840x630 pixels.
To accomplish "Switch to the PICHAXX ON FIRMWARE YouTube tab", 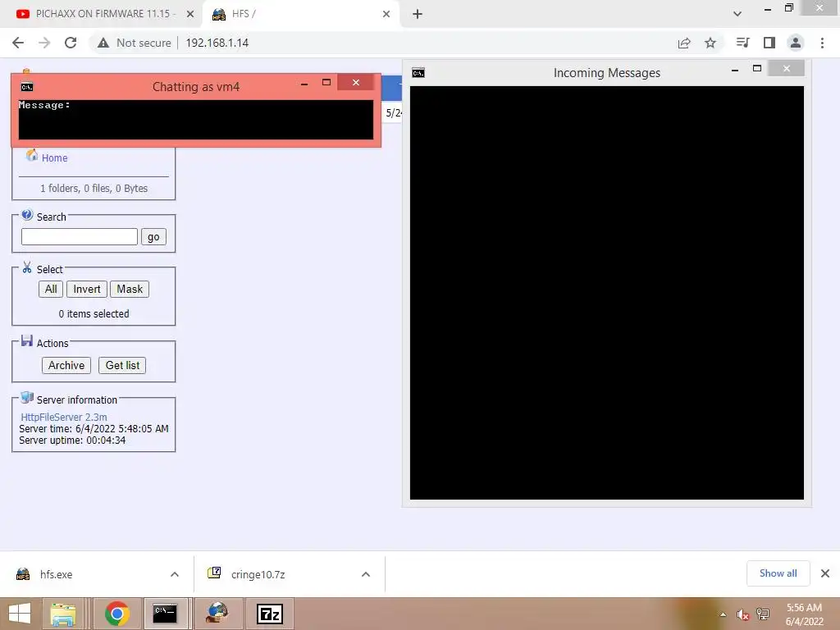I will 102,14.
